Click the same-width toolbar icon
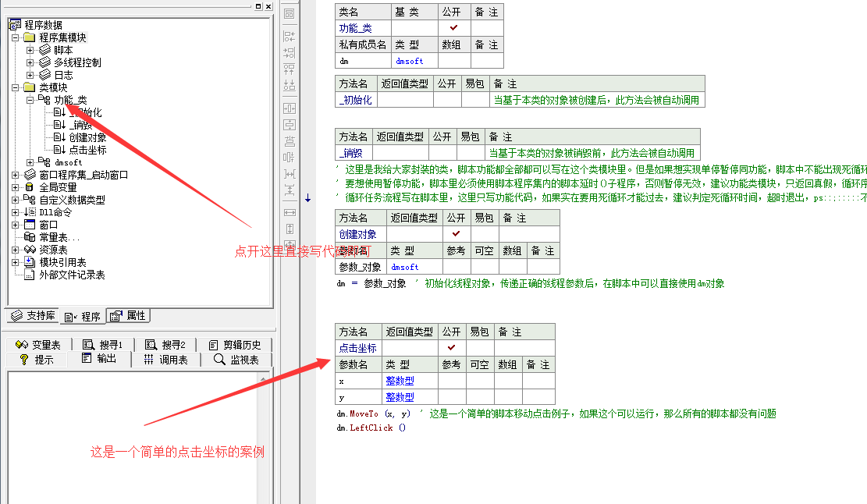This screenshot has width=867, height=504. pos(290,213)
